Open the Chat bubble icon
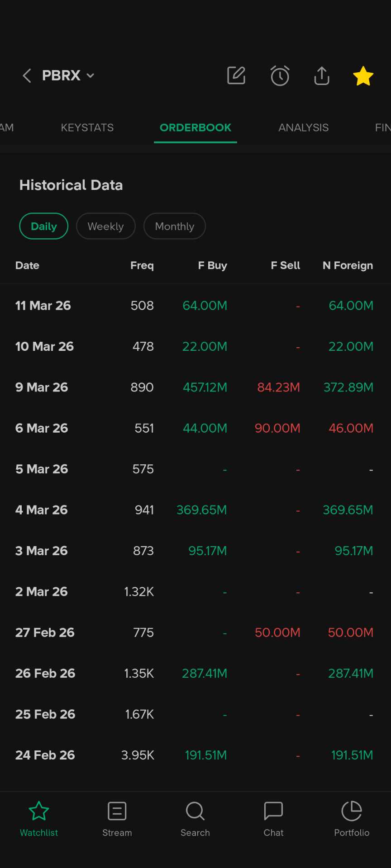The width and height of the screenshot is (391, 868). 273,811
